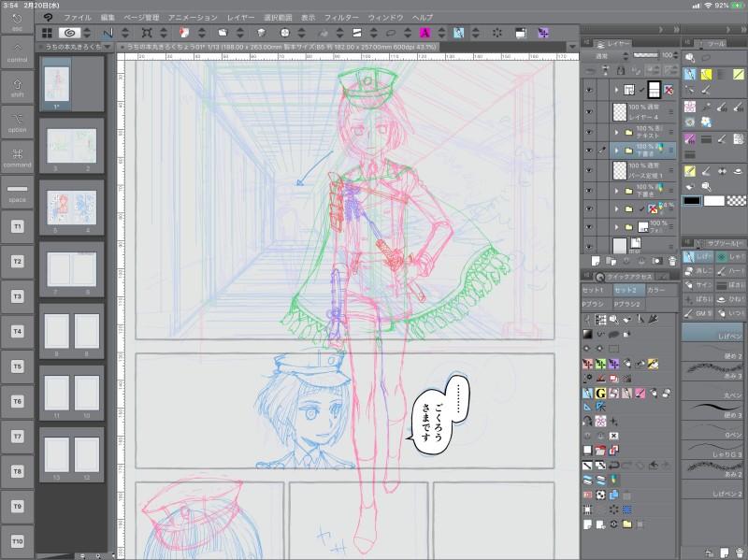The height and width of the screenshot is (560, 748).
Task: Open the ページ管理 menu
Action: point(141,18)
